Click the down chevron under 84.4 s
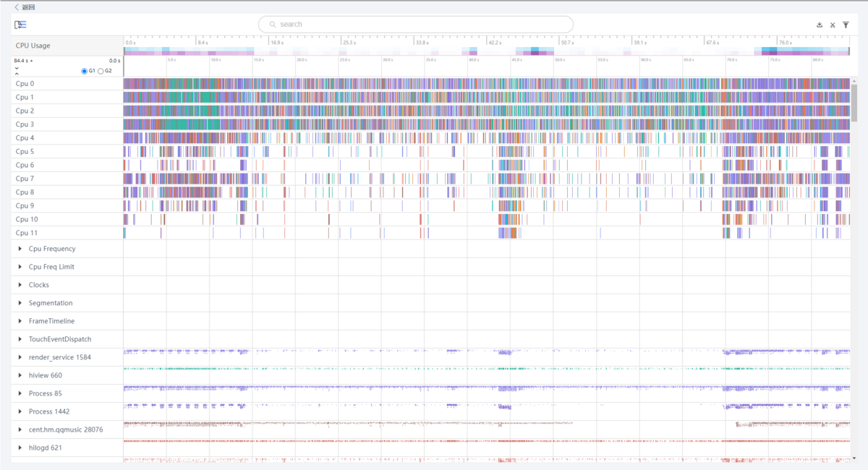Viewport: 868px width, 470px height. (x=17, y=67)
